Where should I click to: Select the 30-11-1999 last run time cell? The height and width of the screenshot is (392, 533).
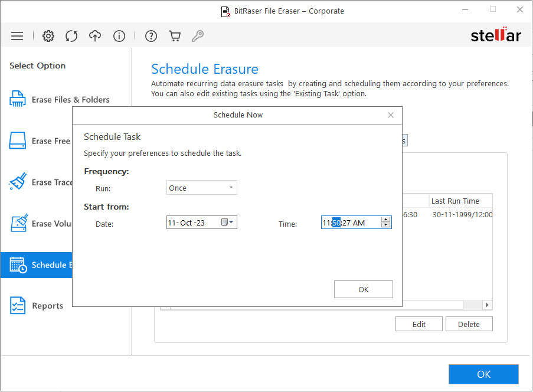[x=462, y=215]
